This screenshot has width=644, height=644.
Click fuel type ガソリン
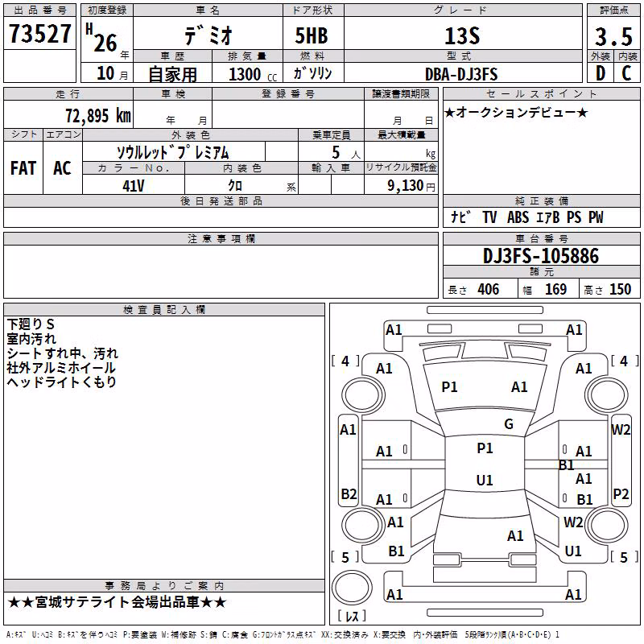click(312, 73)
